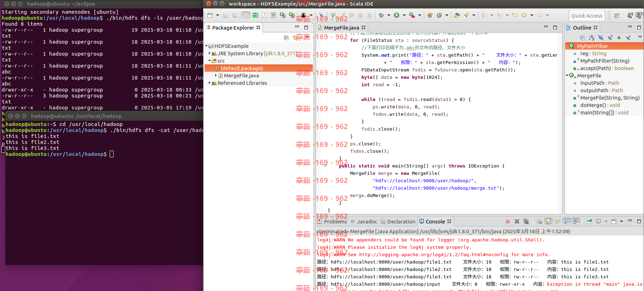This screenshot has width=644, height=291.
Task: Open the Back history dropdown arrow
Action: tap(532, 15)
